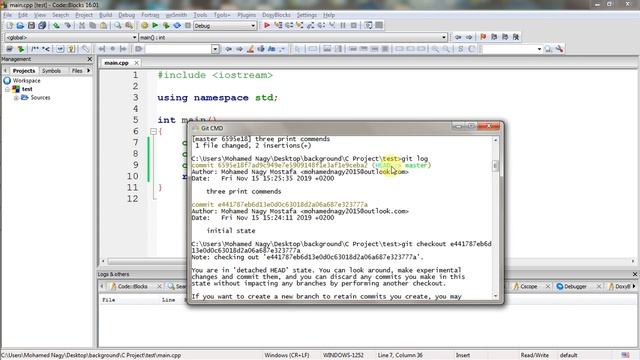Open the Debug menu

(127, 15)
